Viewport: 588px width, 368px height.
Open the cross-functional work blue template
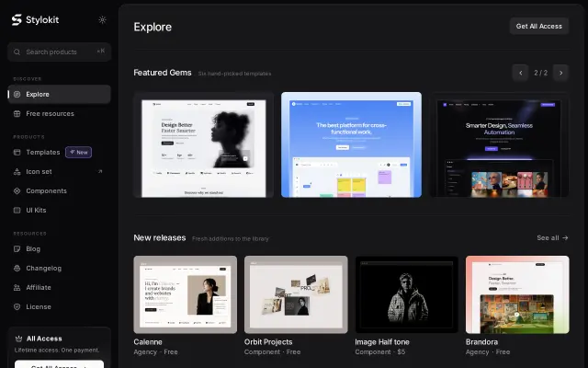(351, 144)
